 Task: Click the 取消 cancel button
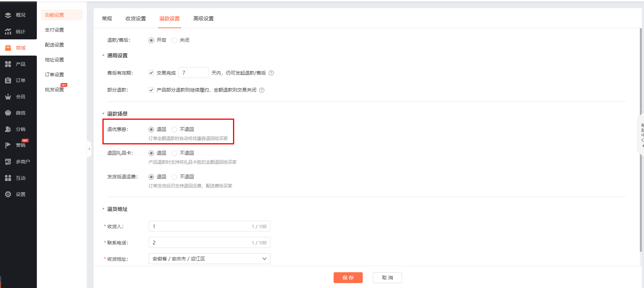[387, 278]
